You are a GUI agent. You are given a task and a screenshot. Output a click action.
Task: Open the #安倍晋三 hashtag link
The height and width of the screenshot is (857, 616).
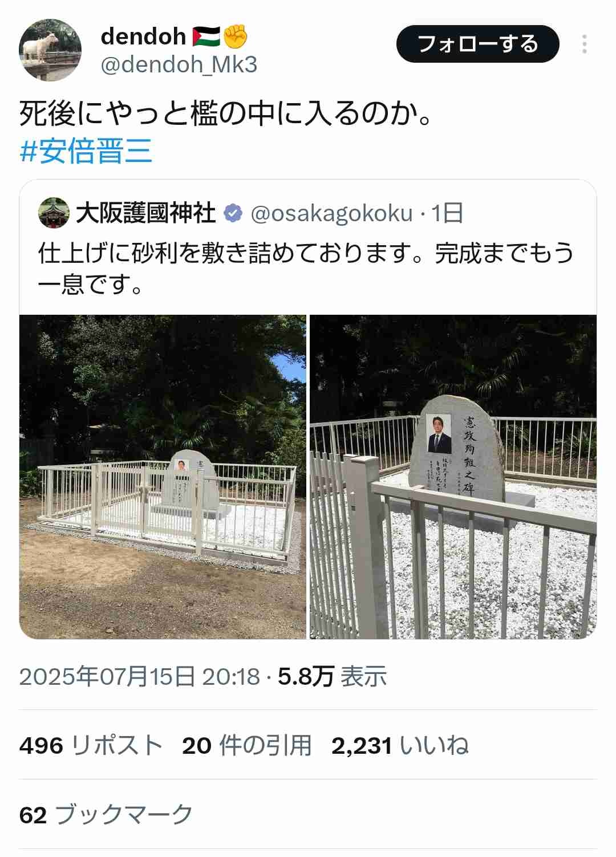(86, 151)
